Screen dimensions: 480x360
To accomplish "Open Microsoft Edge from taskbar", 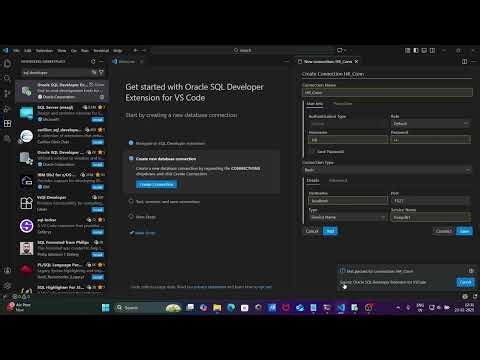I will 231,307.
